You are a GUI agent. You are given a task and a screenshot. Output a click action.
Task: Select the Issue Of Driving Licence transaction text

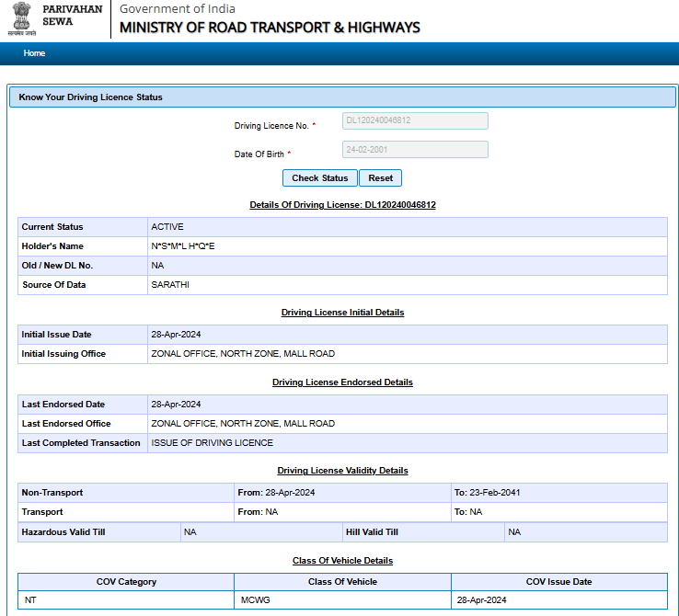[212, 443]
